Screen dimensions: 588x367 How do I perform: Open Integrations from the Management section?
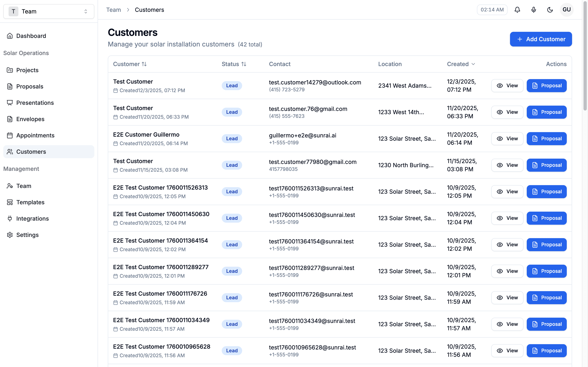click(32, 218)
